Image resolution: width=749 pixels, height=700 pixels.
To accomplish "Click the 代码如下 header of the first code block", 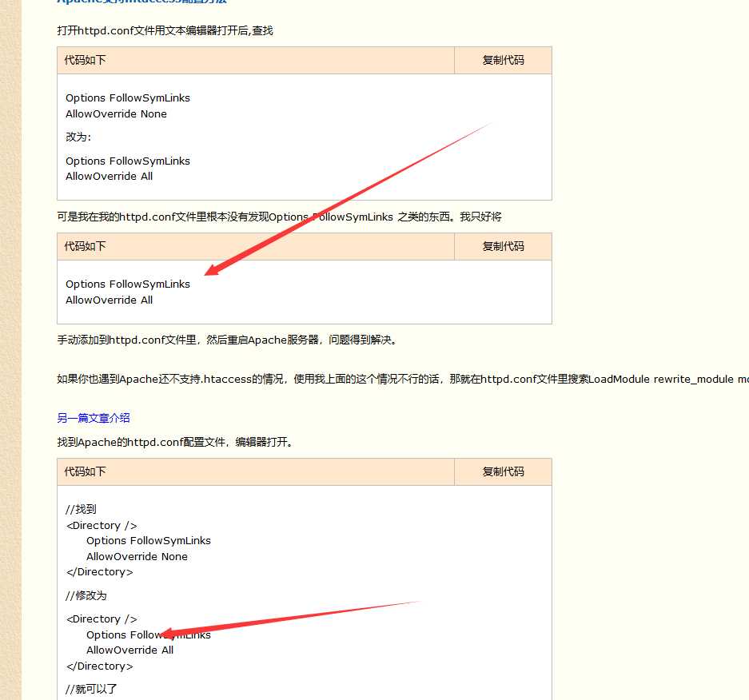I will pyautogui.click(x=85, y=59).
